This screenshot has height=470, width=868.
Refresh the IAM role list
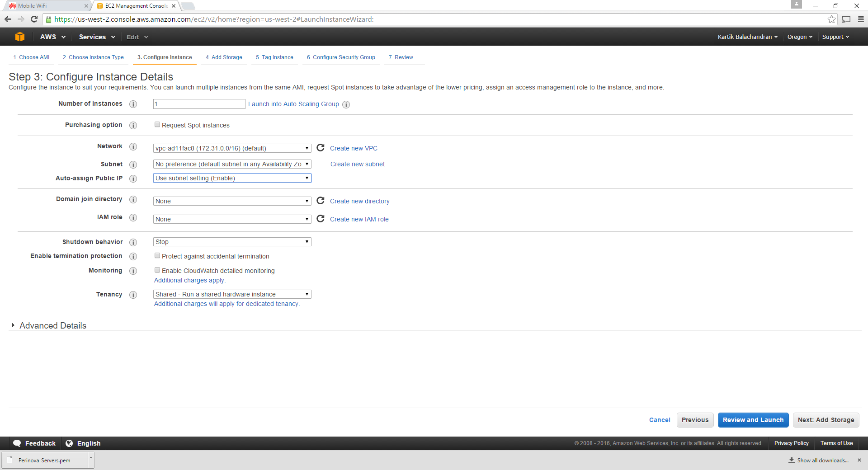(x=321, y=219)
